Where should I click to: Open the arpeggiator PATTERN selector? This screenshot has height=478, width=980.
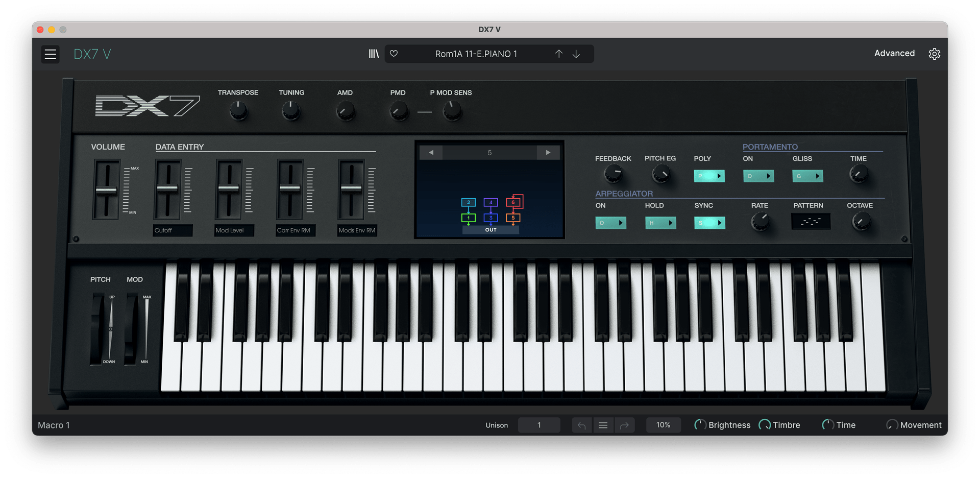[x=811, y=222]
